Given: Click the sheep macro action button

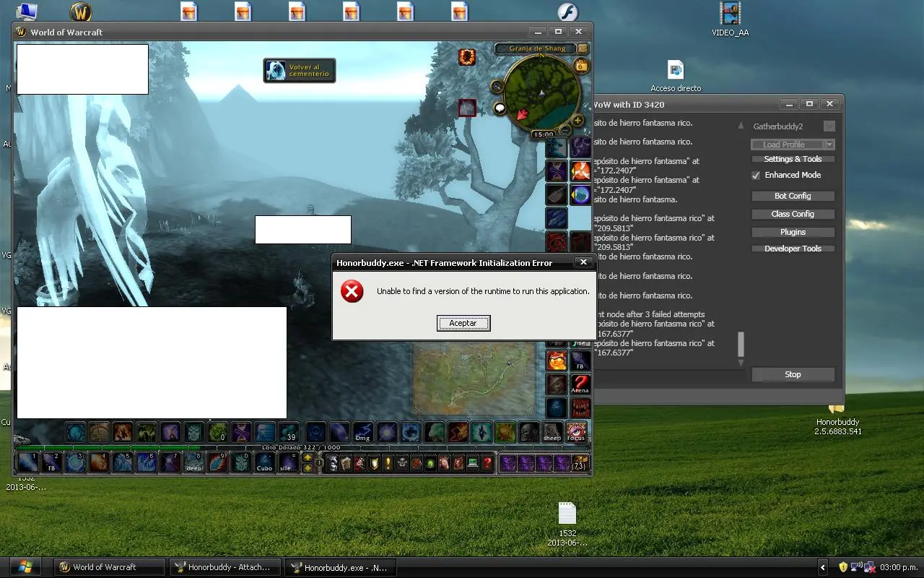Looking at the screenshot, I should tap(552, 431).
